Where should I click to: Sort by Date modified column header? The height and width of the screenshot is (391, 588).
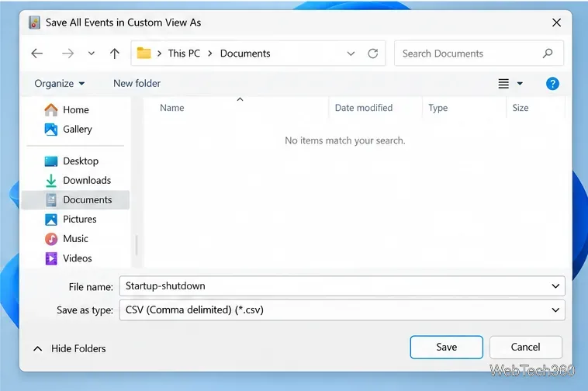[375, 108]
